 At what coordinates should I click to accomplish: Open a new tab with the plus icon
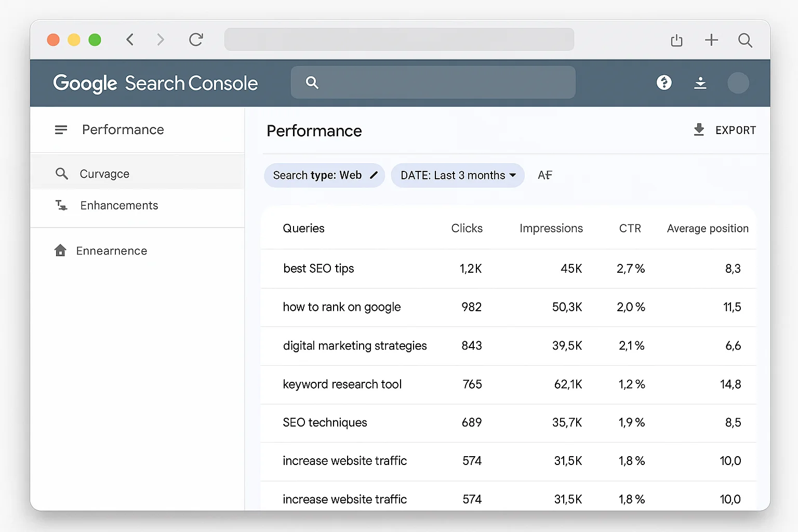[x=711, y=39]
